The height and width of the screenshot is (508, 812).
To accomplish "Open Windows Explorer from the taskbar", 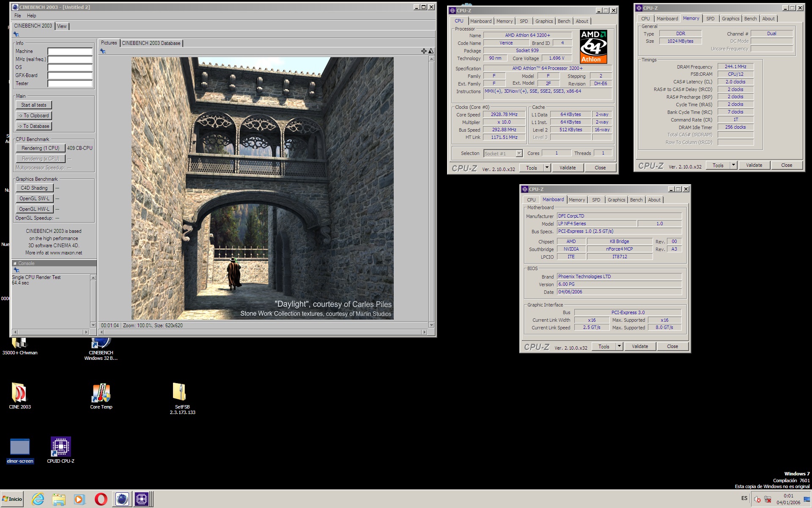I will [x=59, y=499].
